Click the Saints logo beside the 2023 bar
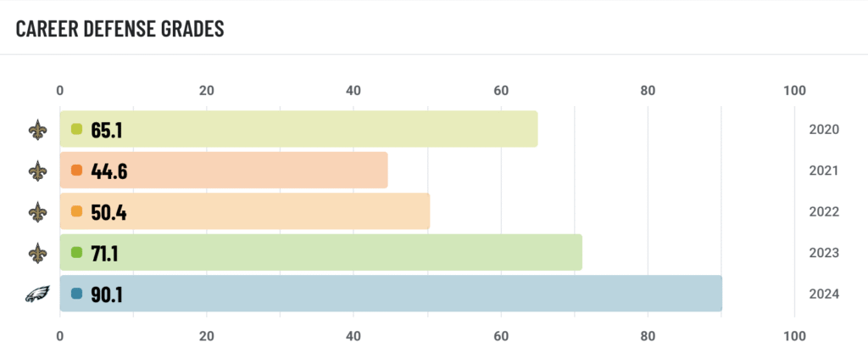The image size is (868, 359). point(37,252)
